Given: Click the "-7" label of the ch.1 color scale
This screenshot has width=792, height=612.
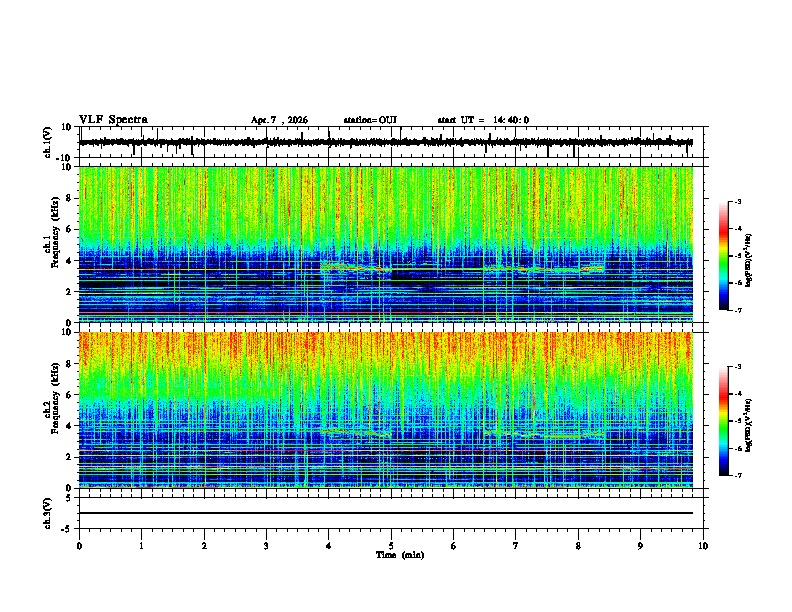Looking at the screenshot, I should coord(737,310).
